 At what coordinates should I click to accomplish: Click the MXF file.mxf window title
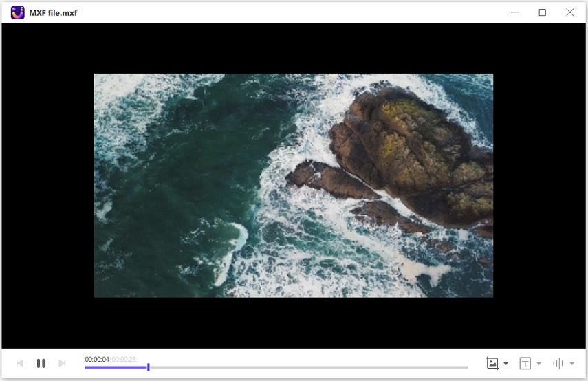click(x=53, y=12)
